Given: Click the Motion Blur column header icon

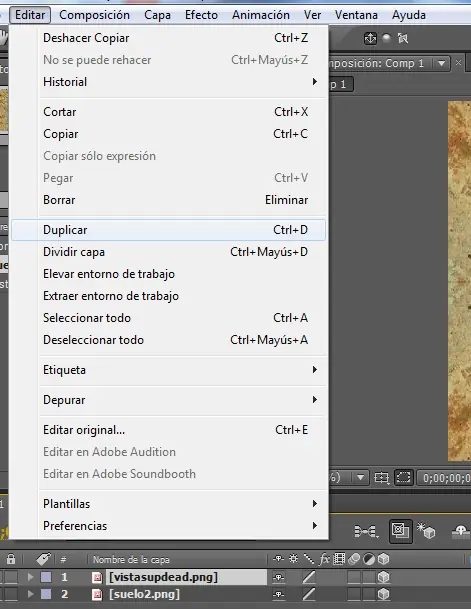Looking at the screenshot, I should 354,559.
